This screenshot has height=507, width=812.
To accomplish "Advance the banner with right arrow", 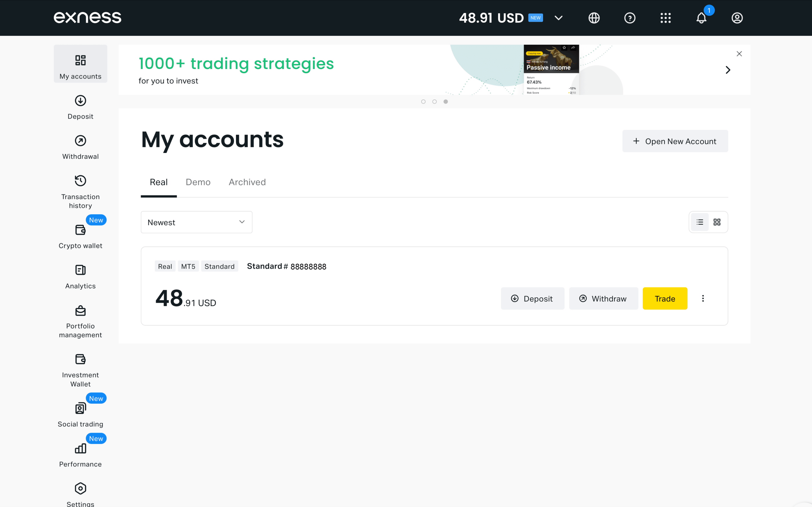I will point(728,70).
